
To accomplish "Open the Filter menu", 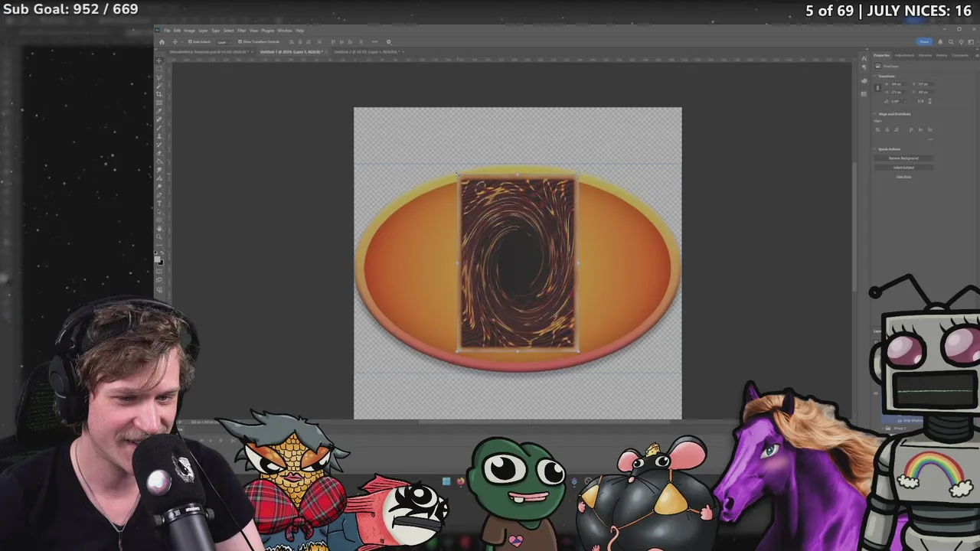I will point(241,31).
